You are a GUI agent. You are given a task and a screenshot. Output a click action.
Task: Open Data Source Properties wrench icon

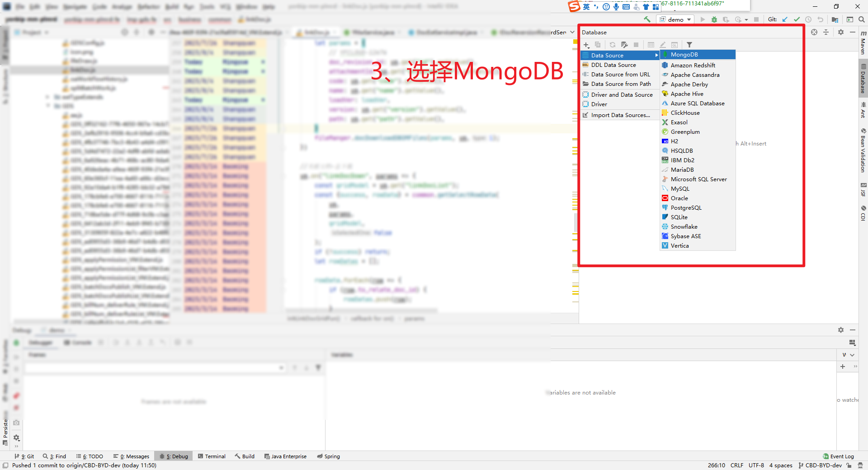point(624,45)
